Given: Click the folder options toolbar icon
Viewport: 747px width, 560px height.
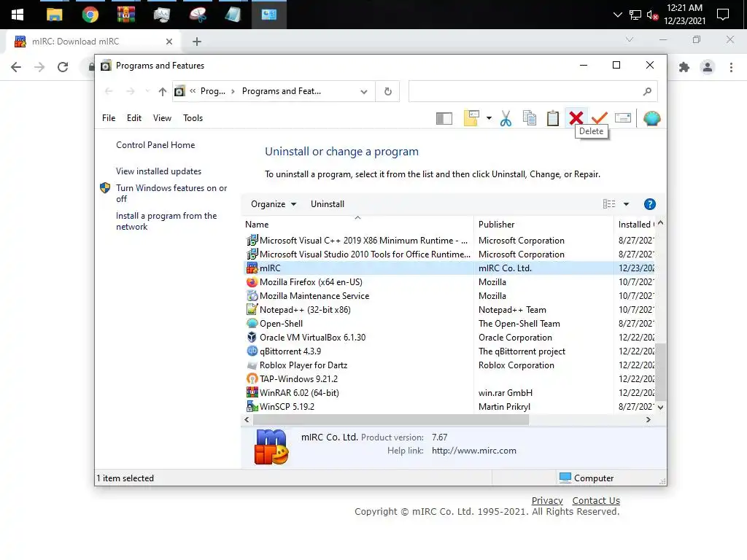Looking at the screenshot, I should (x=471, y=118).
